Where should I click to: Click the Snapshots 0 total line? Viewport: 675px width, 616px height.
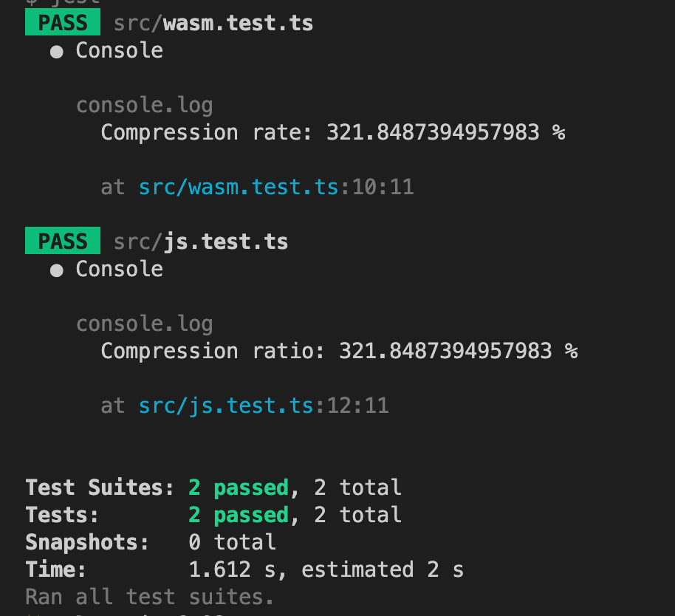coord(151,542)
